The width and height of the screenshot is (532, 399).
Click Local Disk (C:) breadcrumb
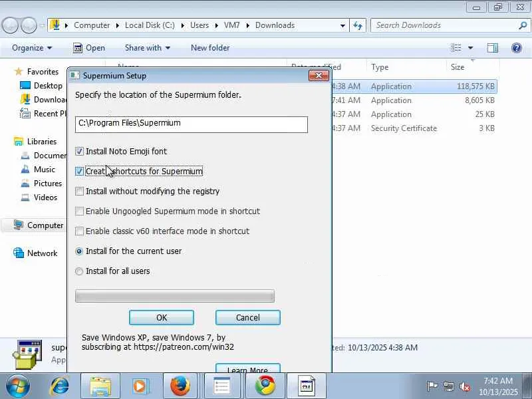(x=150, y=25)
